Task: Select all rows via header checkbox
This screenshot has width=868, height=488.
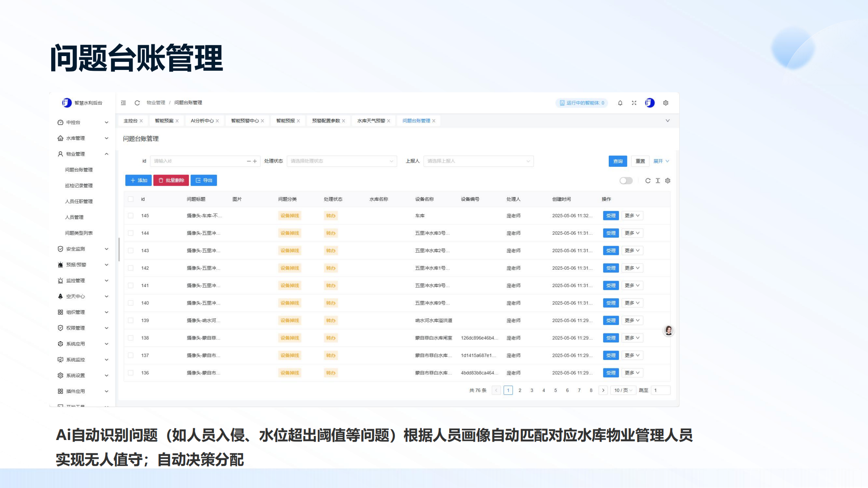Action: (x=131, y=199)
